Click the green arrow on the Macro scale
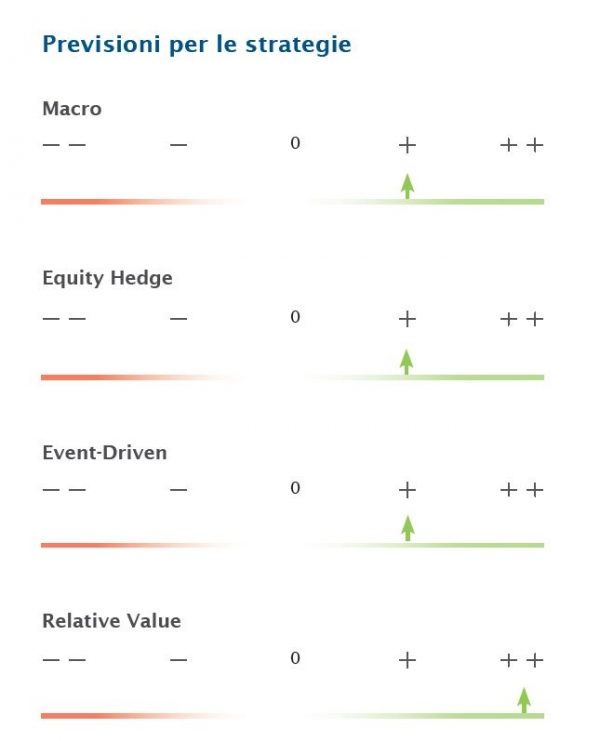 point(407,186)
